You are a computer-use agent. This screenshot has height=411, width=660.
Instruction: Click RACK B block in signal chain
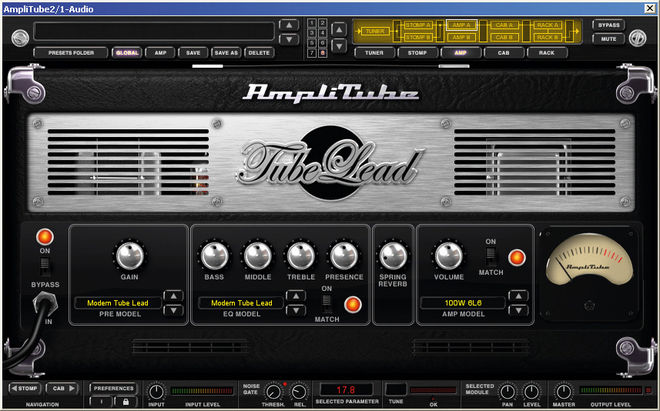547,37
